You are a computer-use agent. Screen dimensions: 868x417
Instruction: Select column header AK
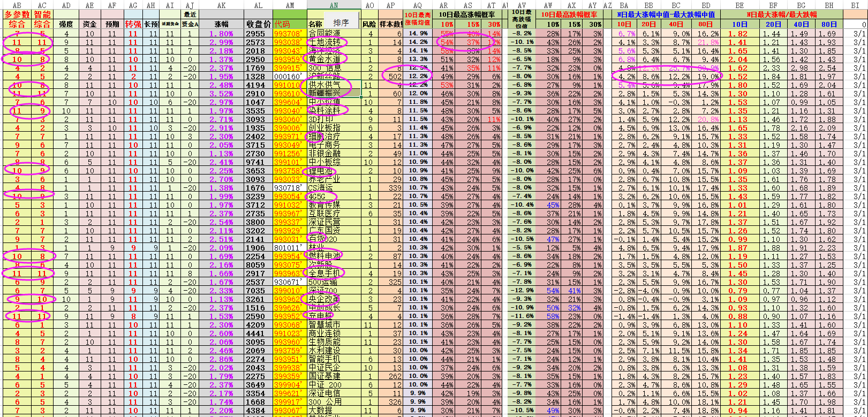tap(221, 5)
